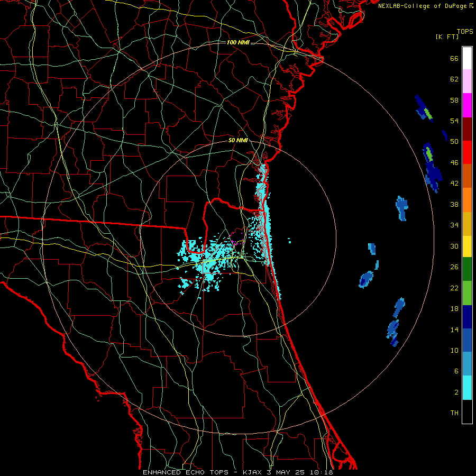
Task: Click the 30 legend value
Action: click(x=454, y=246)
